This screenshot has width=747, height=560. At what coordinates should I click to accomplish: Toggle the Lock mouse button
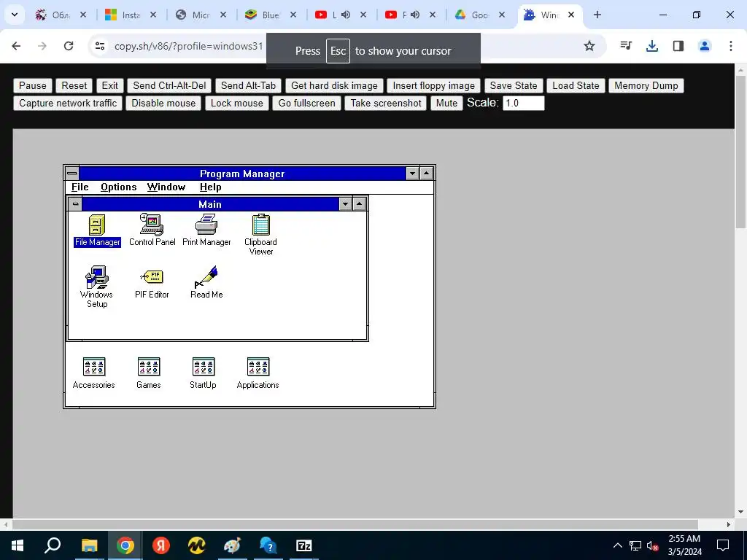[237, 104]
